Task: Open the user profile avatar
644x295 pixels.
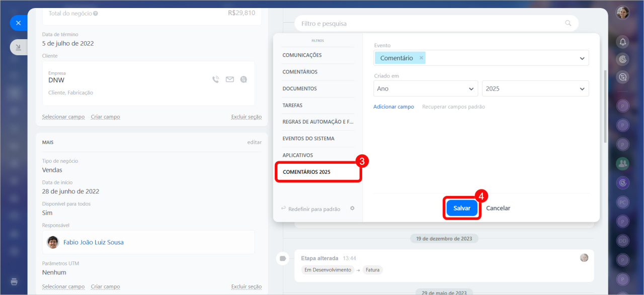Action: tap(623, 13)
